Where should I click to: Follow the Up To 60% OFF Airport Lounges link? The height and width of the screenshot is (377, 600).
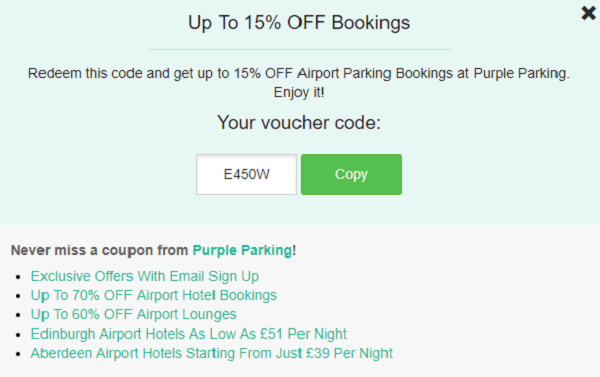[x=134, y=315]
